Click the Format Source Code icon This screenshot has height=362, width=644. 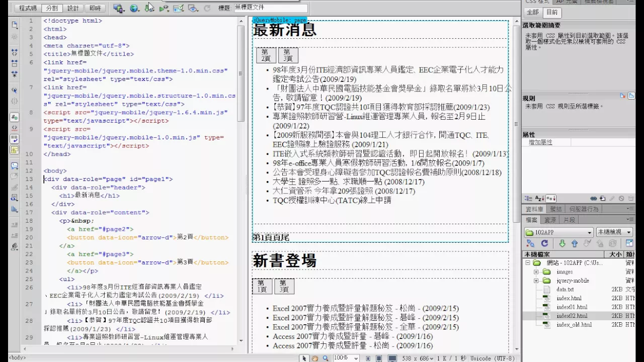point(15,246)
